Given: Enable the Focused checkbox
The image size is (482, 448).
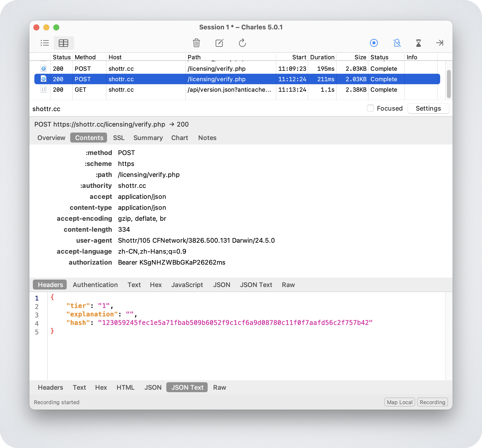Looking at the screenshot, I should click(x=370, y=108).
